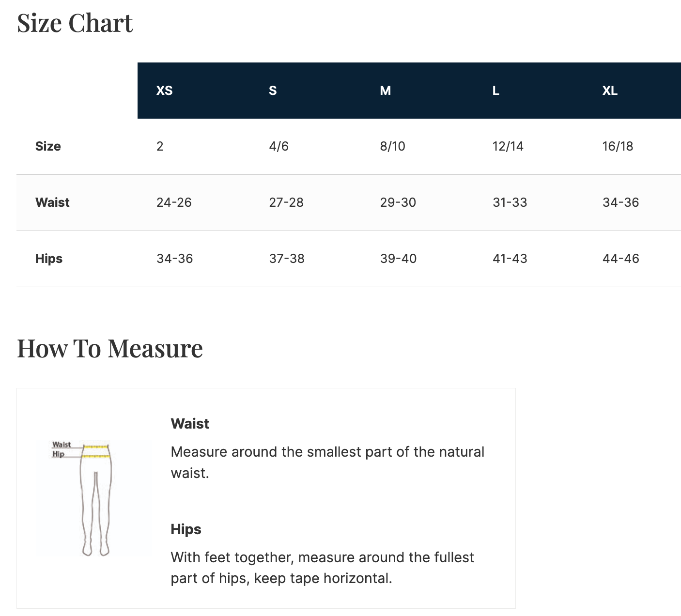Click the 12/14 size value
This screenshot has width=681, height=616.
[x=508, y=146]
